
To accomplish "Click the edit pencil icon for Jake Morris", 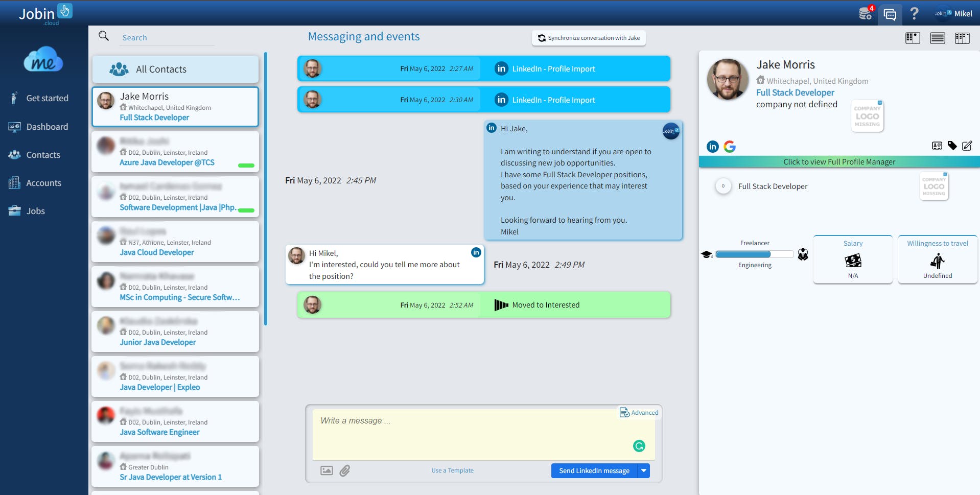I will [967, 146].
